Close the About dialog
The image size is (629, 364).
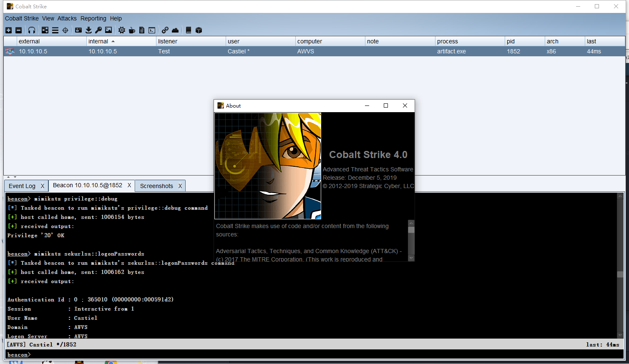pos(405,105)
